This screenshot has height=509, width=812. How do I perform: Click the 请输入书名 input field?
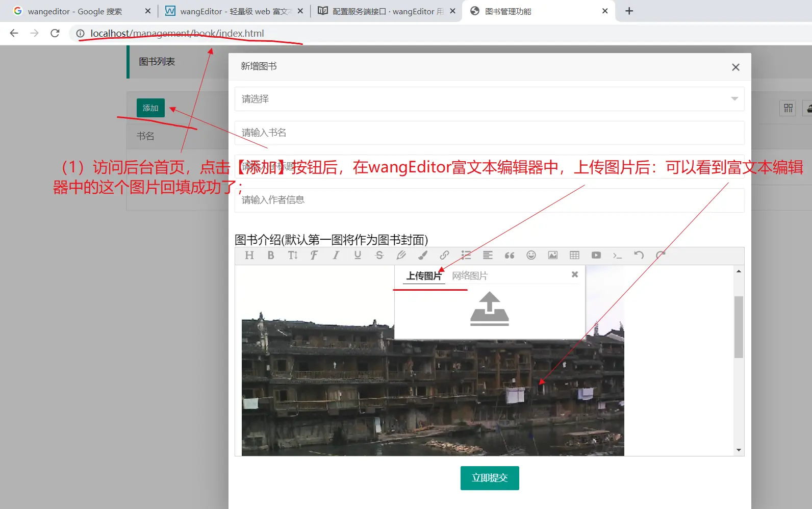[x=489, y=133]
